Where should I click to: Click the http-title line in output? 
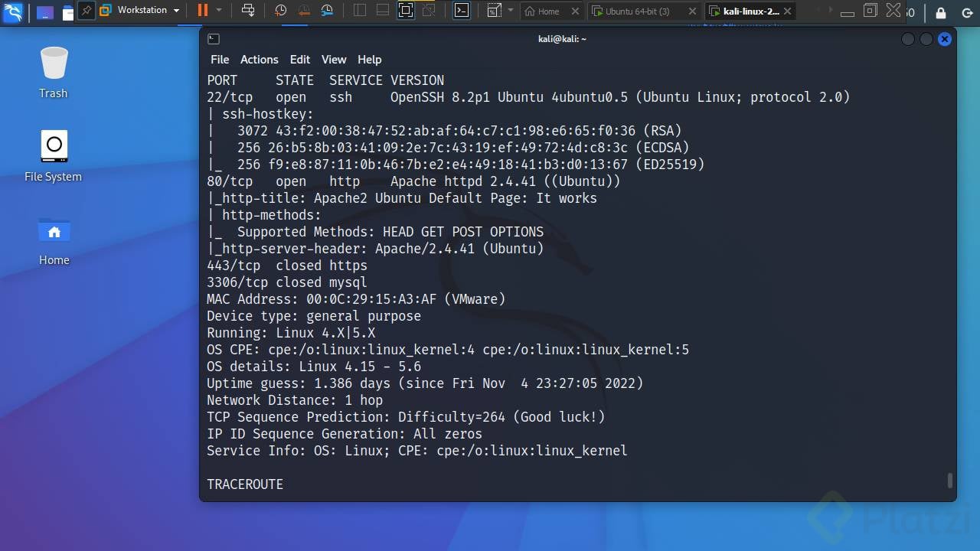(402, 198)
